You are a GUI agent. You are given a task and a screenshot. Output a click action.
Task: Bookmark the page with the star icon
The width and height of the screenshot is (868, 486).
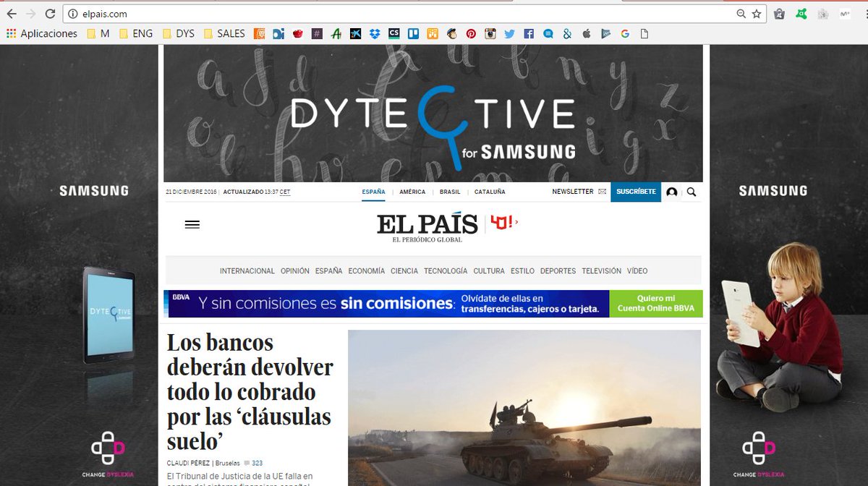[754, 12]
